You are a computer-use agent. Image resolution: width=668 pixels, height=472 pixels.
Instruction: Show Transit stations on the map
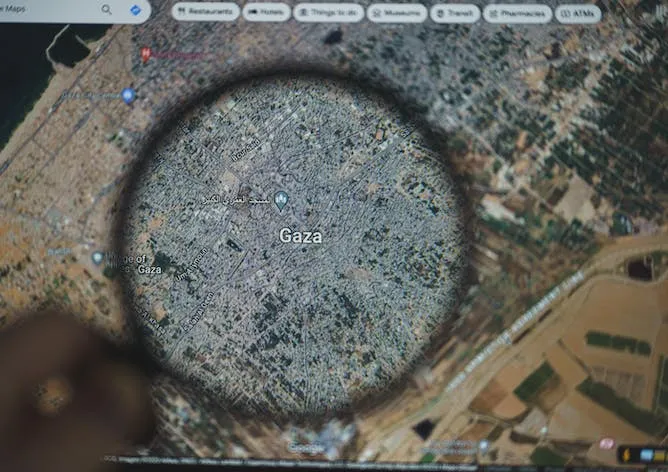point(454,13)
